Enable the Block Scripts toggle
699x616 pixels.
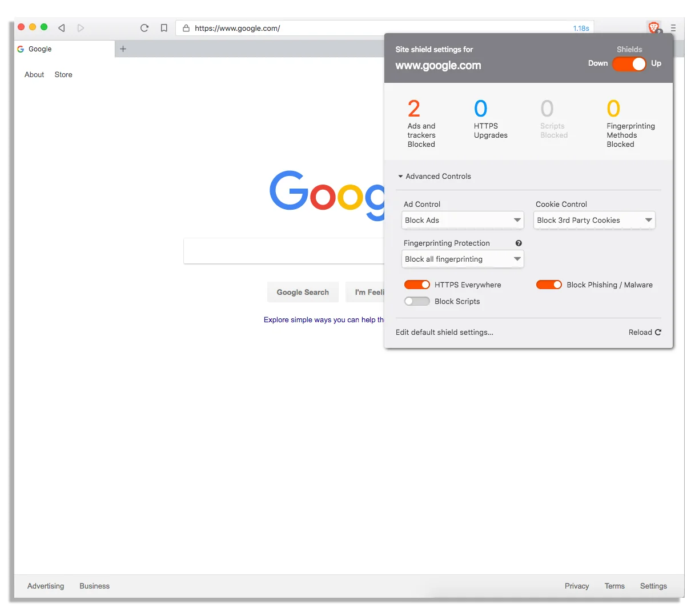[x=417, y=301]
